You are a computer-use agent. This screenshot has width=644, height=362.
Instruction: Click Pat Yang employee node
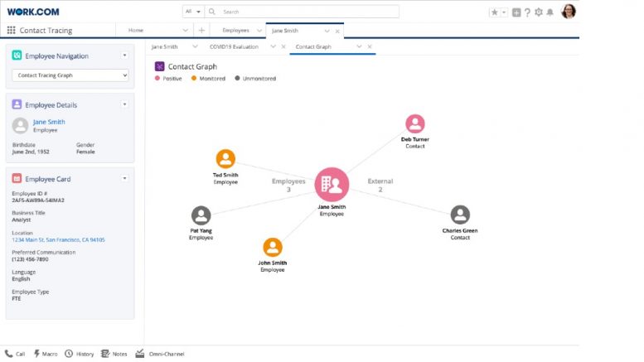coord(201,215)
